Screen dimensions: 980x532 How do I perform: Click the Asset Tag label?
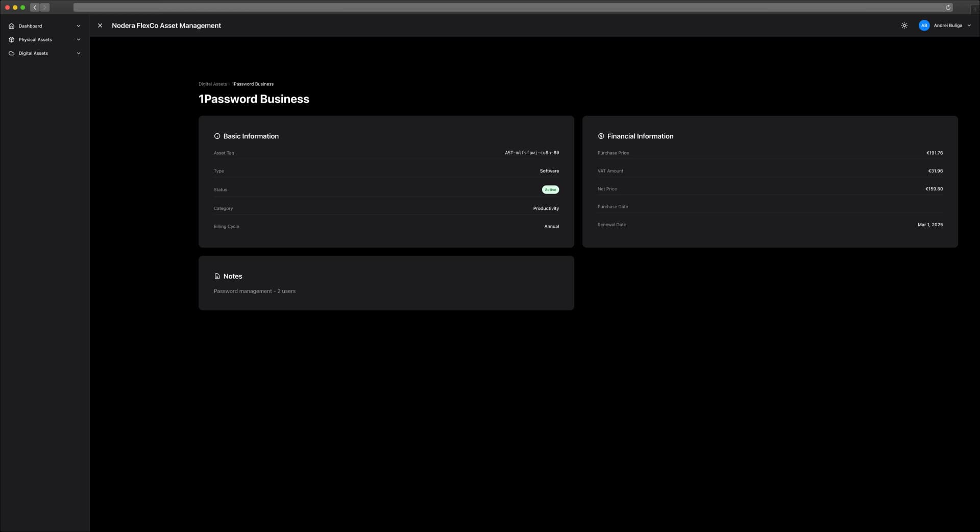tap(224, 153)
